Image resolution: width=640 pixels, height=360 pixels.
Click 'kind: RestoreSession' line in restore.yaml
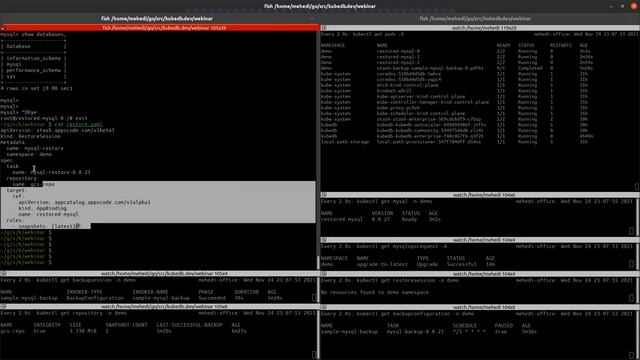coord(30,136)
